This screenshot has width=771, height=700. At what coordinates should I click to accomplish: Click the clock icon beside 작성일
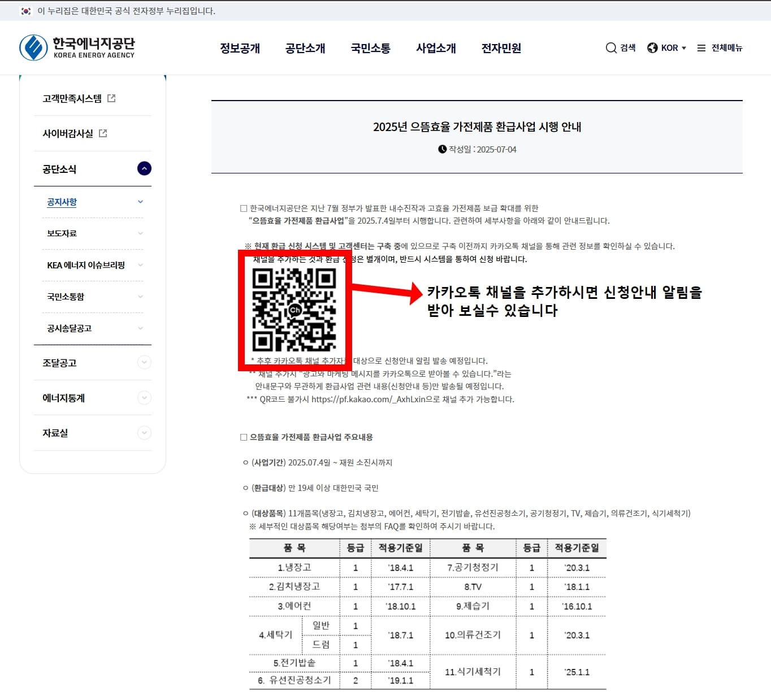[x=442, y=149]
